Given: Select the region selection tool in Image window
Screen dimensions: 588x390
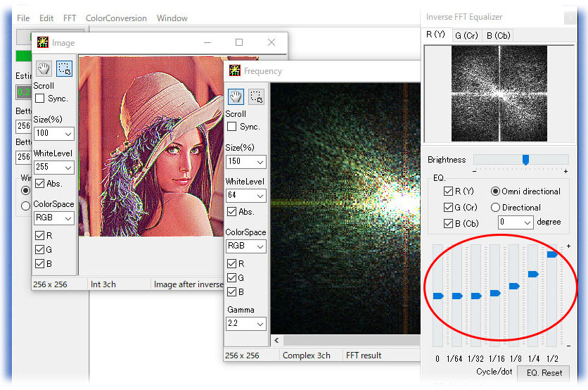Looking at the screenshot, I should [x=64, y=69].
